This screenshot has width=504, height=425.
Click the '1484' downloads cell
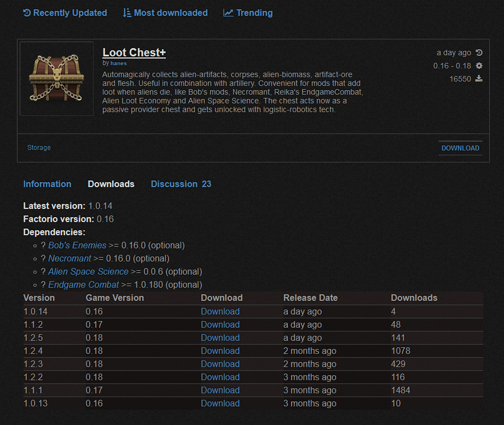click(x=401, y=391)
